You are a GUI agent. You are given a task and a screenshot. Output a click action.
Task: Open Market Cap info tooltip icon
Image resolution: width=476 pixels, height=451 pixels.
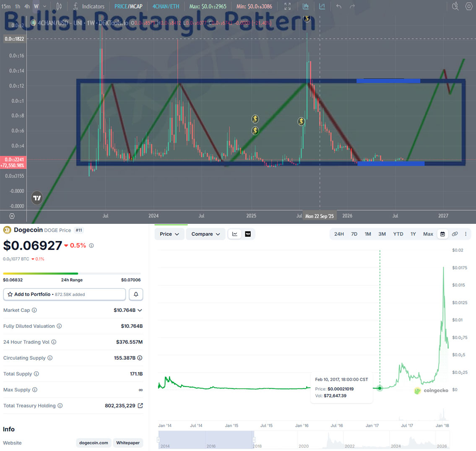[34, 310]
